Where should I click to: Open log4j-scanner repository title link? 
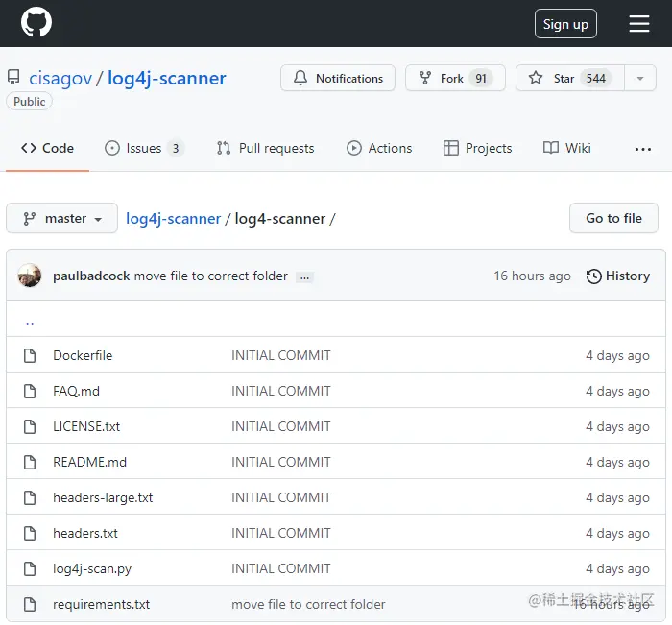pos(167,79)
